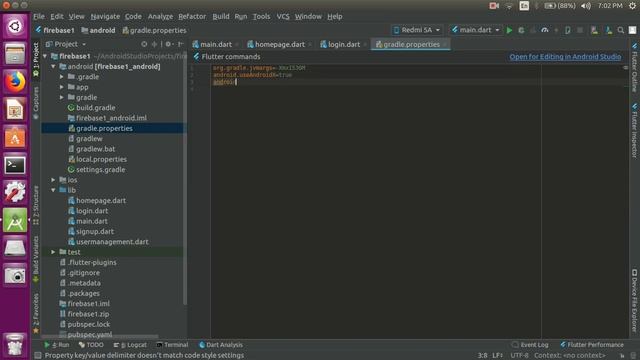This screenshot has height=360, width=640.
Task: Open the Build menu
Action: [x=221, y=16]
